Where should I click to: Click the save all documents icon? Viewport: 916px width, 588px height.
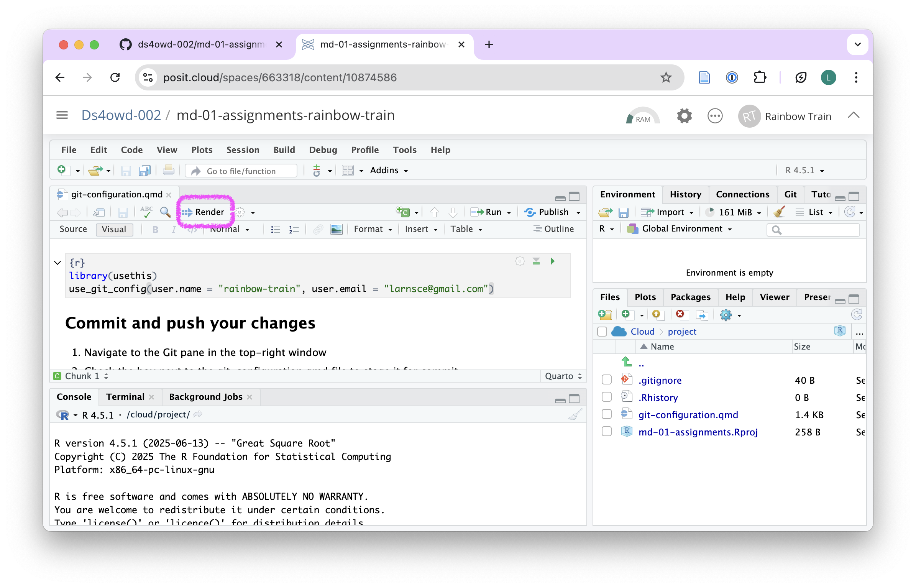144,171
